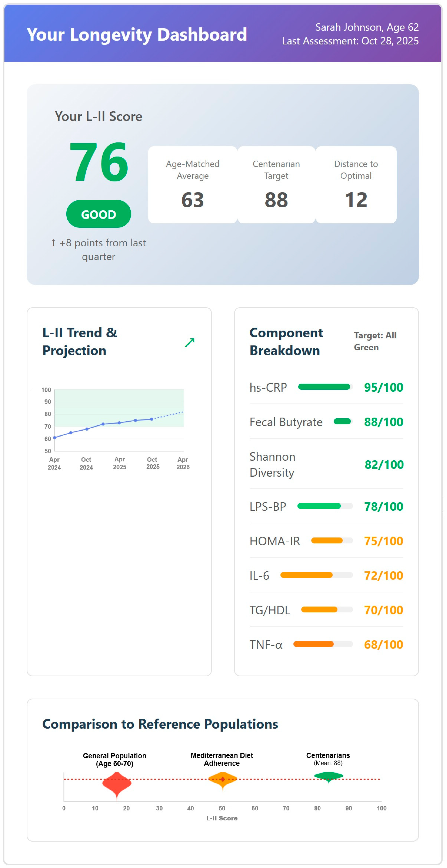Click the red General Population violin shape
The height and width of the screenshot is (868, 447).
click(x=117, y=786)
